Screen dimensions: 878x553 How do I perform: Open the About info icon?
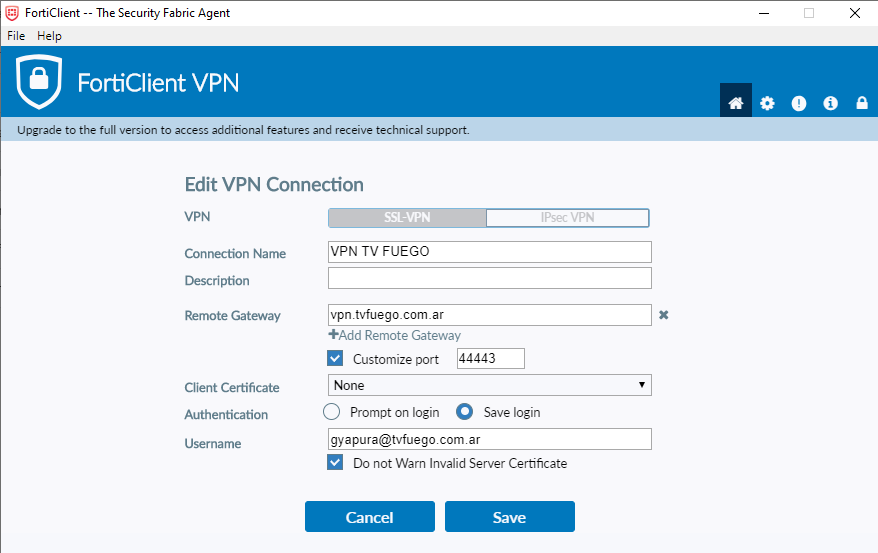[x=830, y=103]
